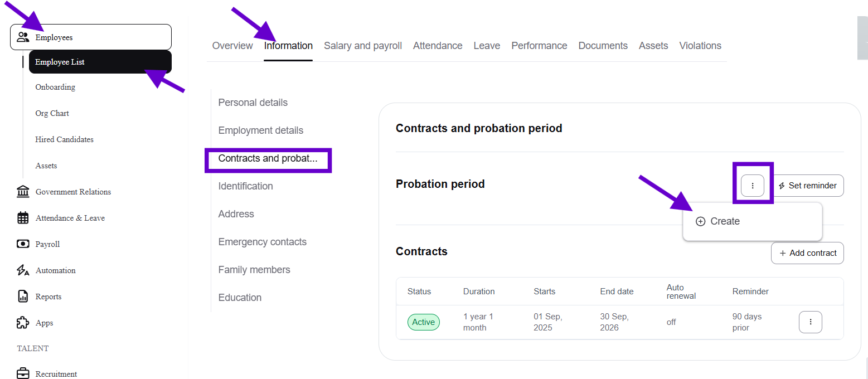Collapse the Employees sidebar section
This screenshot has width=868, height=379.
tap(91, 37)
